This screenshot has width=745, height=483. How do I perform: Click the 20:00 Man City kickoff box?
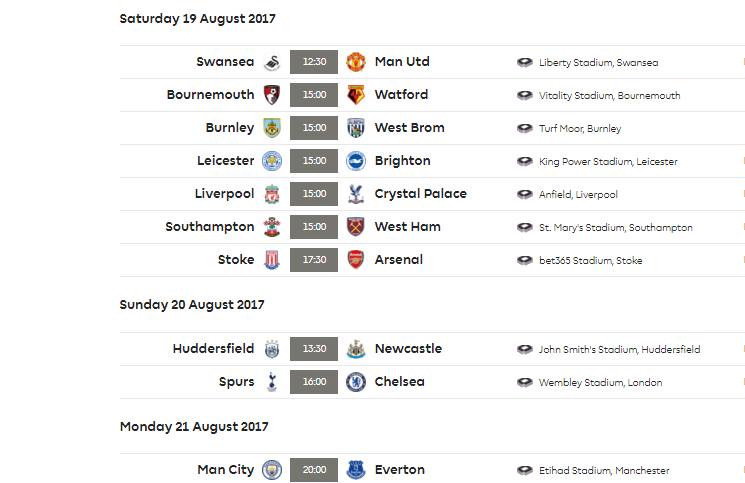point(314,470)
